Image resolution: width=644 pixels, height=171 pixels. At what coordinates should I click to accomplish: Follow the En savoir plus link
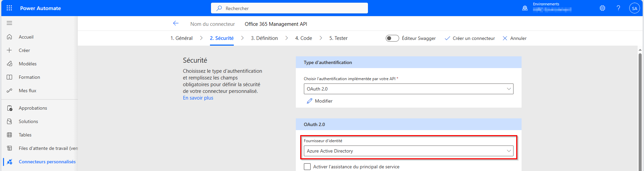click(198, 98)
